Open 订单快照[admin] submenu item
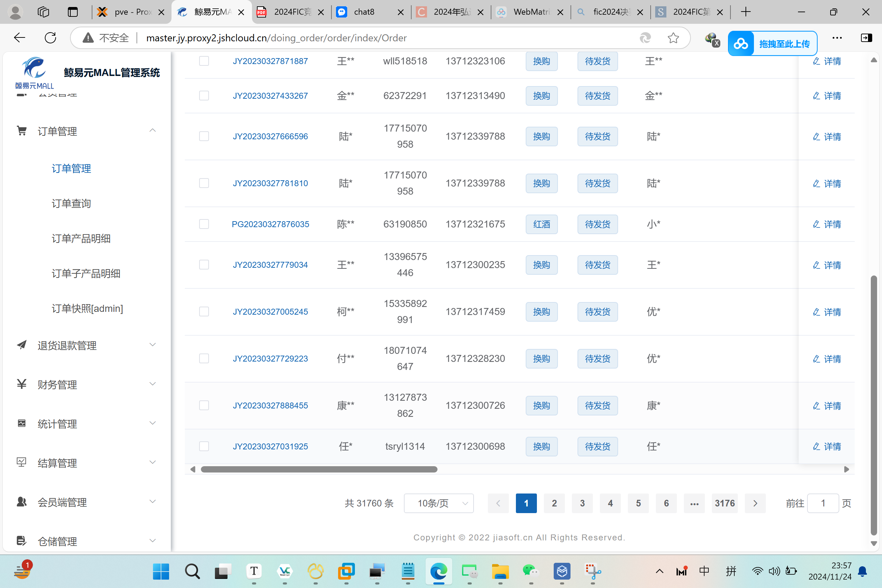 87,308
